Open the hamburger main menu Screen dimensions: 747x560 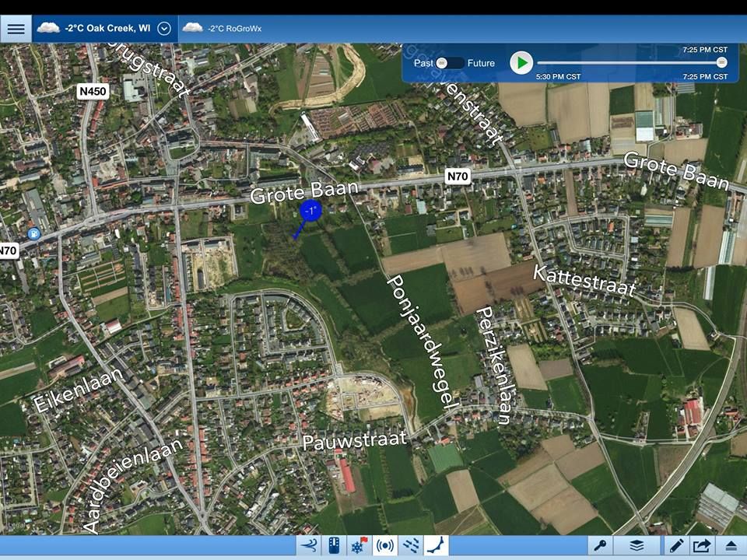click(16, 29)
